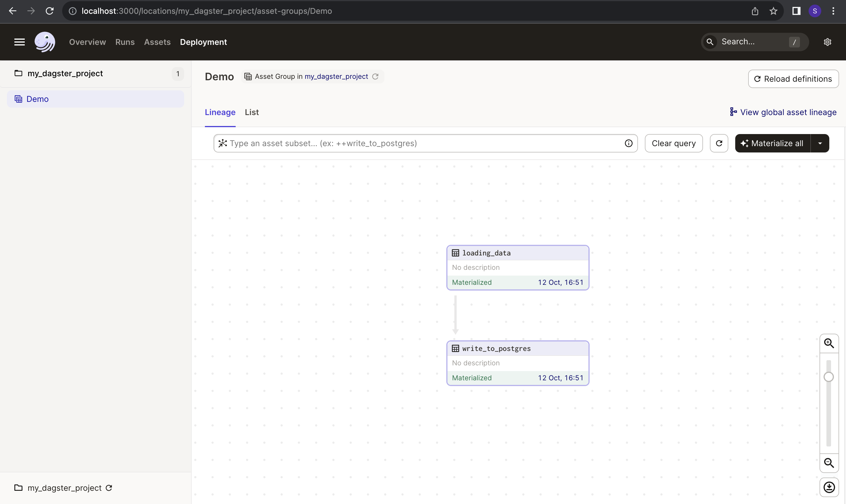Screen dimensions: 846x504
Task: Click the Dagster octopus logo
Action: (x=45, y=42)
